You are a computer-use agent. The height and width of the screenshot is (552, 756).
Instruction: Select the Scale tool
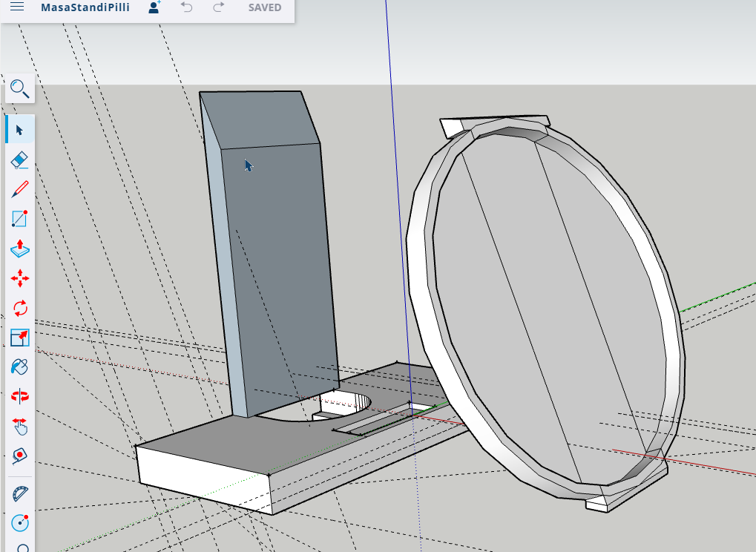pos(20,338)
